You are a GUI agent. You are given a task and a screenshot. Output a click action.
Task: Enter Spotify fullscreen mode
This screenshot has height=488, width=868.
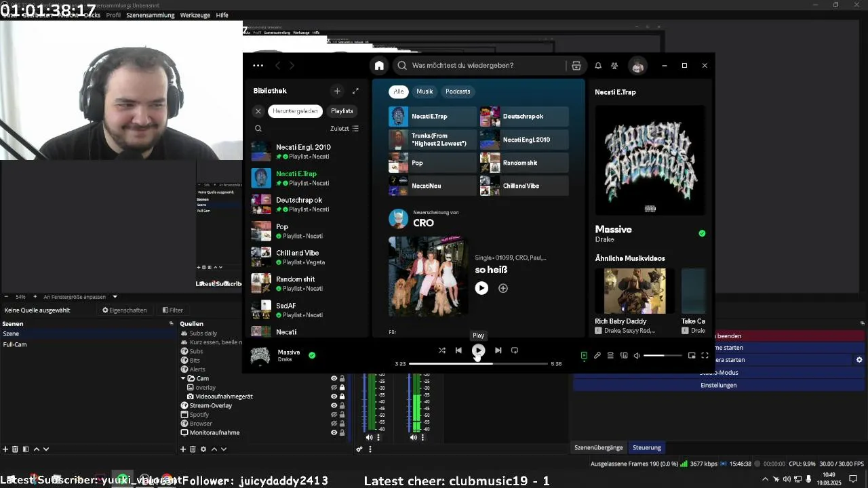pos(705,355)
